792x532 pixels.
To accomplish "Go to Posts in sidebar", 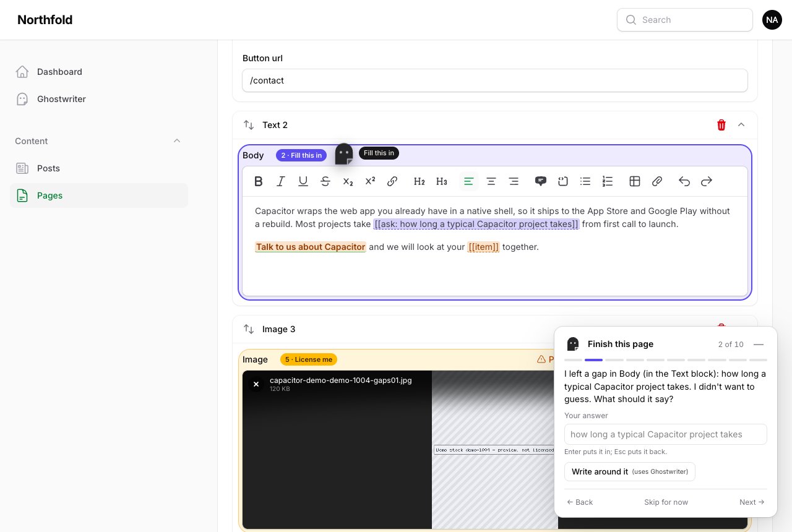I will [99, 168].
